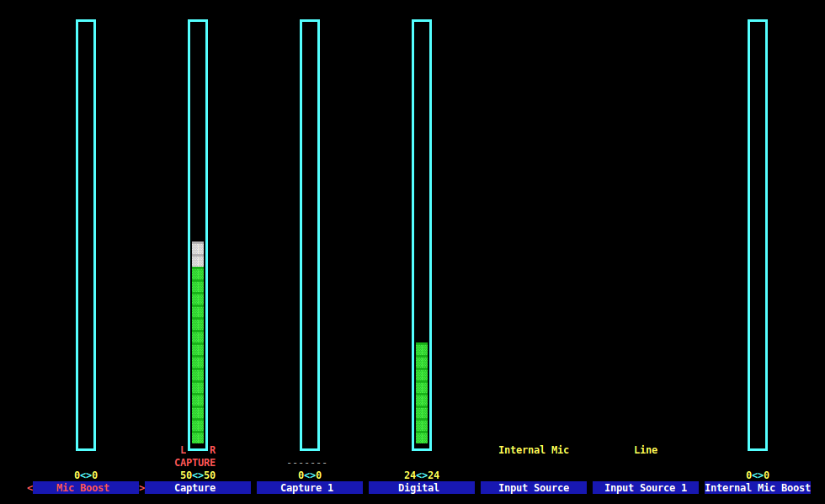Click the Mic Boost volume bar

(x=86, y=235)
